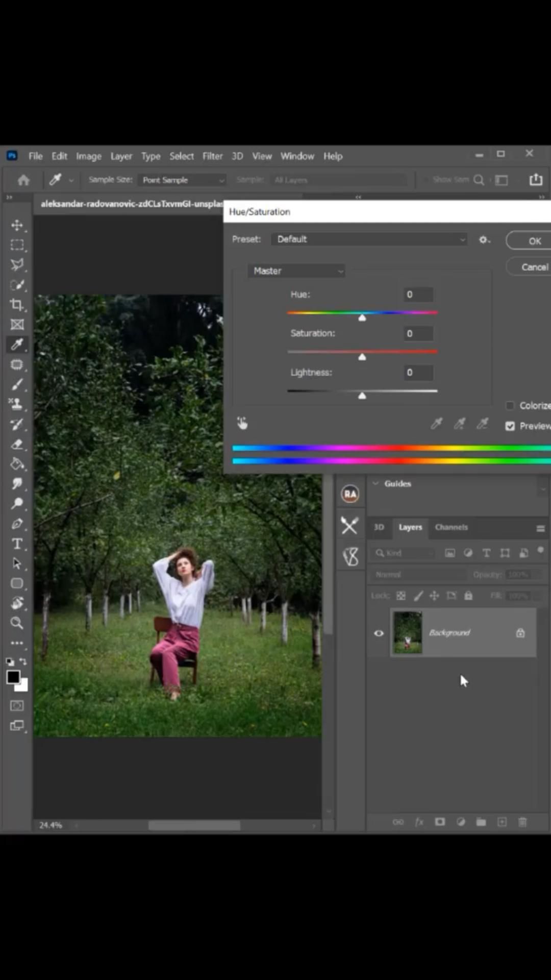Image resolution: width=551 pixels, height=980 pixels.
Task: Open the Sample All Layers dropdown
Action: click(339, 180)
